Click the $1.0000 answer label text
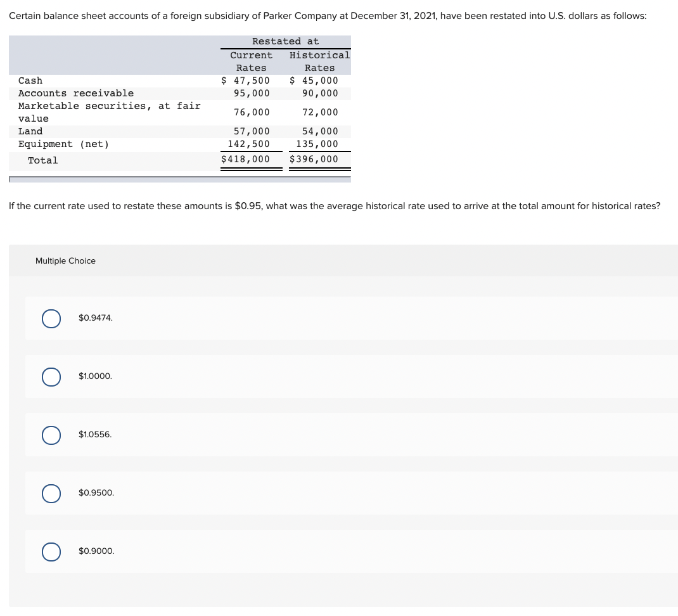The height and width of the screenshot is (616, 678). [x=95, y=376]
